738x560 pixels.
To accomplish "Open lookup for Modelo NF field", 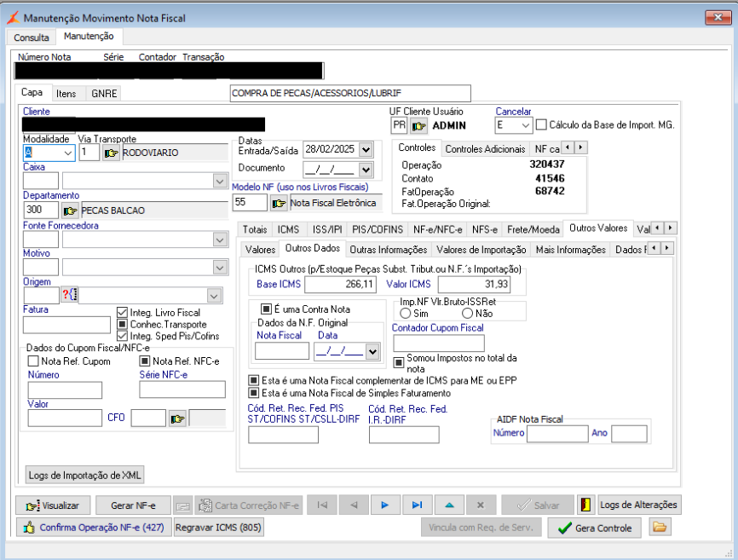I will point(279,203).
